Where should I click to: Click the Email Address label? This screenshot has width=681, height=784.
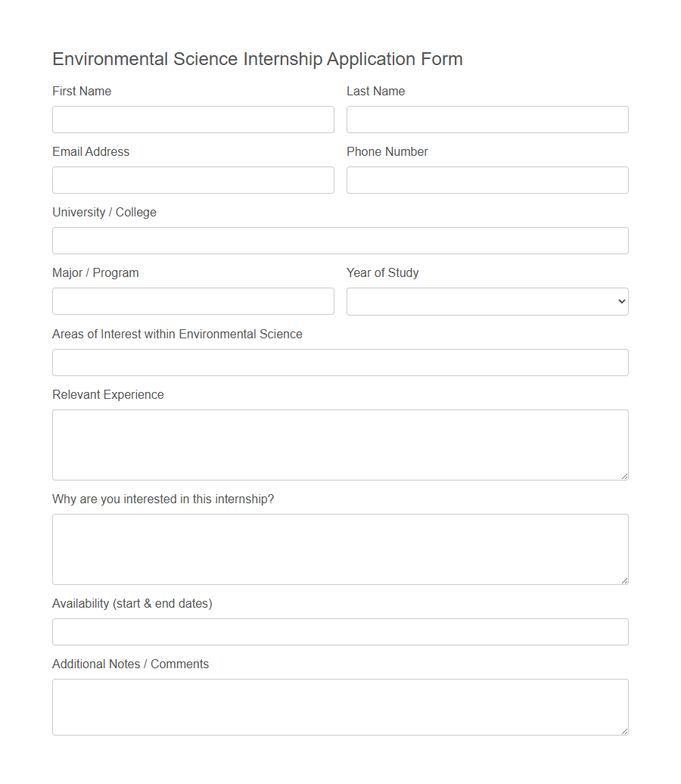[90, 151]
